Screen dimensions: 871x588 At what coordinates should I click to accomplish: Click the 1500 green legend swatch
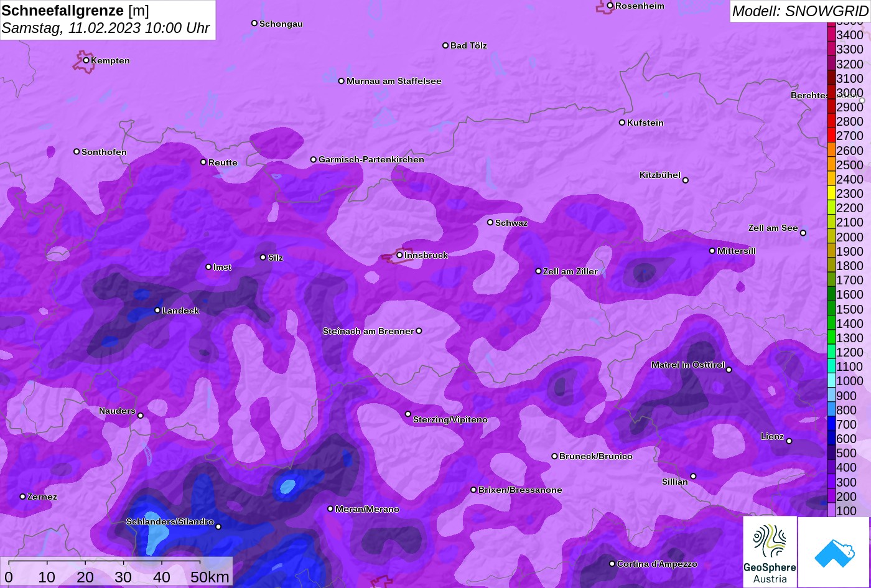pyautogui.click(x=831, y=309)
